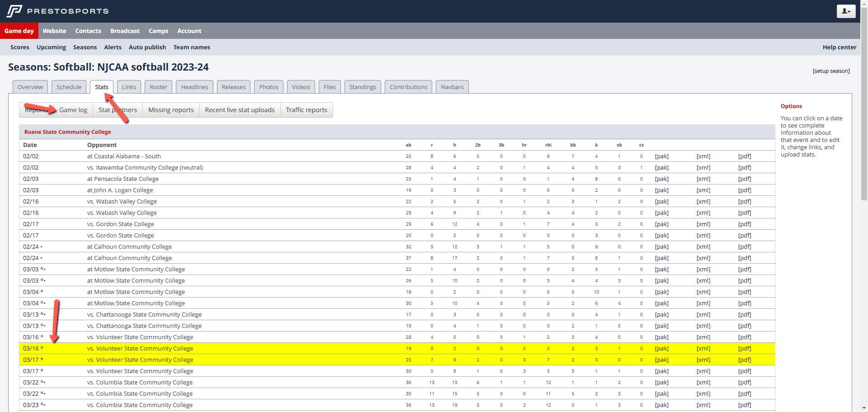The width and height of the screenshot is (868, 412).
Task: Open pdf for 02/17 Gordon State game with 12 hits
Action: pos(745,224)
